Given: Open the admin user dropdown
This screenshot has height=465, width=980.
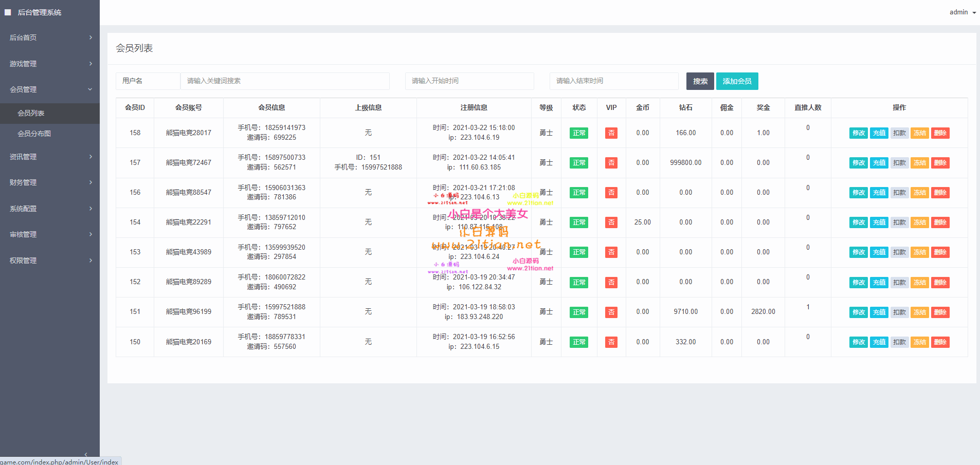Looking at the screenshot, I should click(x=962, y=12).
